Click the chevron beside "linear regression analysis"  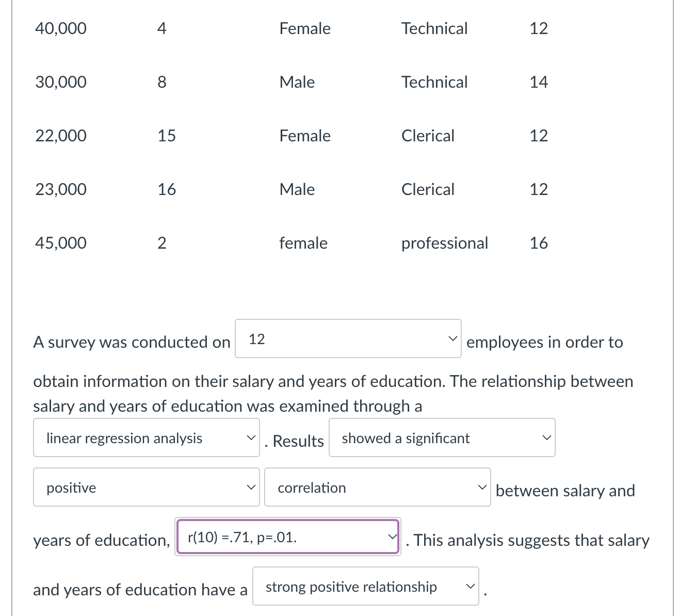tap(251, 438)
